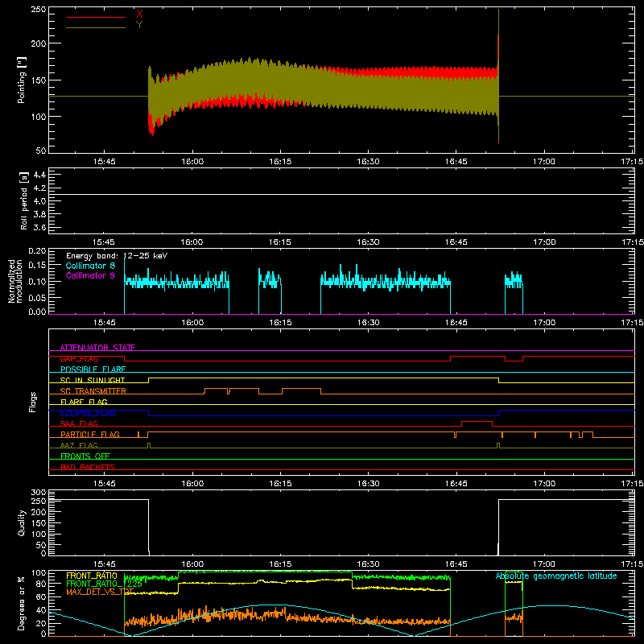644x644 pixels.
Task: Click the magenta 'Collimator 9' legend entry
Action: (90, 275)
